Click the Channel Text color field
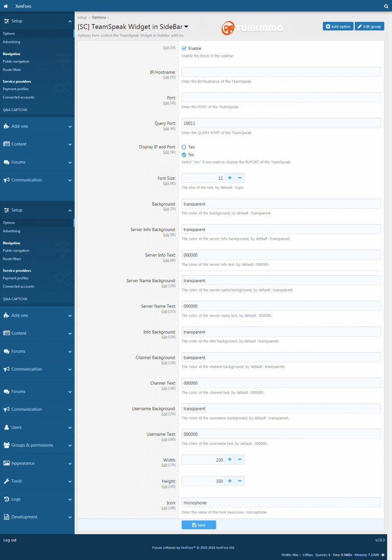This screenshot has width=392, height=560. pyautogui.click(x=281, y=383)
